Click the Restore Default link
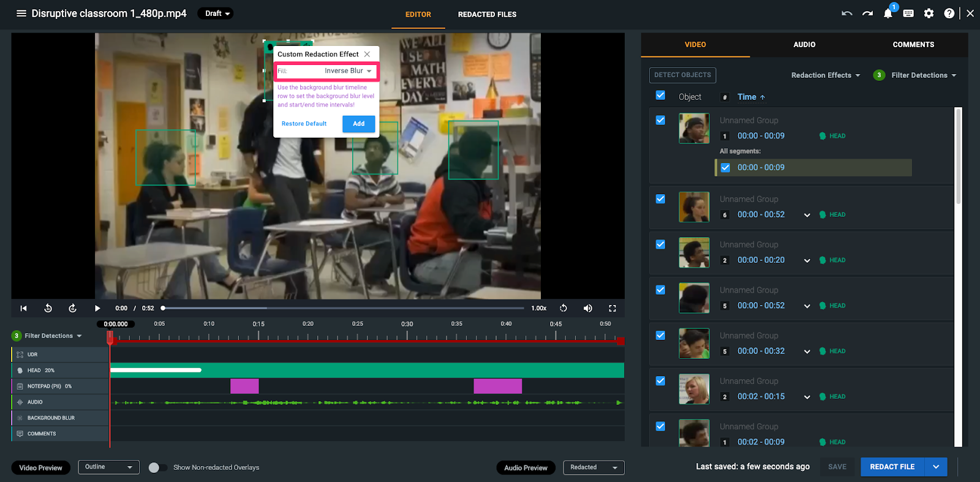The height and width of the screenshot is (482, 980). point(304,124)
